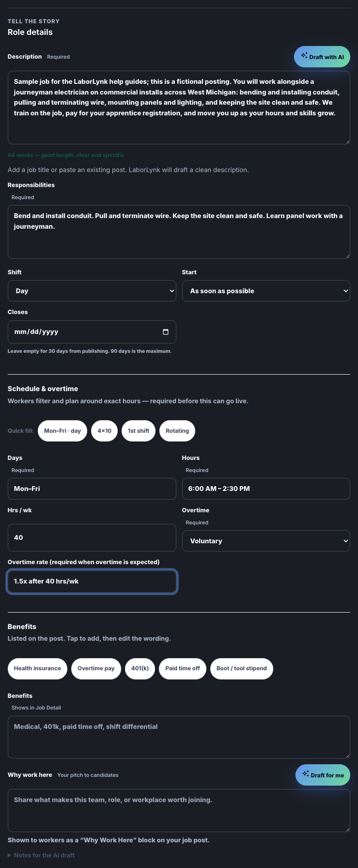Add the Boot / tool stipend benefit chip
358x868 pixels.
242,668
